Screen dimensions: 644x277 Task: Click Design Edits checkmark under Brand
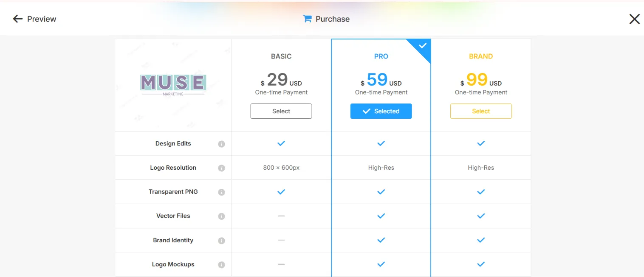click(x=481, y=143)
